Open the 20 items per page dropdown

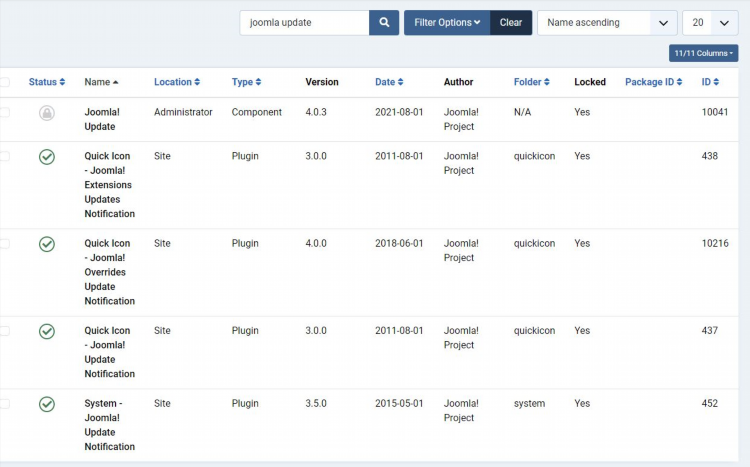(710, 22)
